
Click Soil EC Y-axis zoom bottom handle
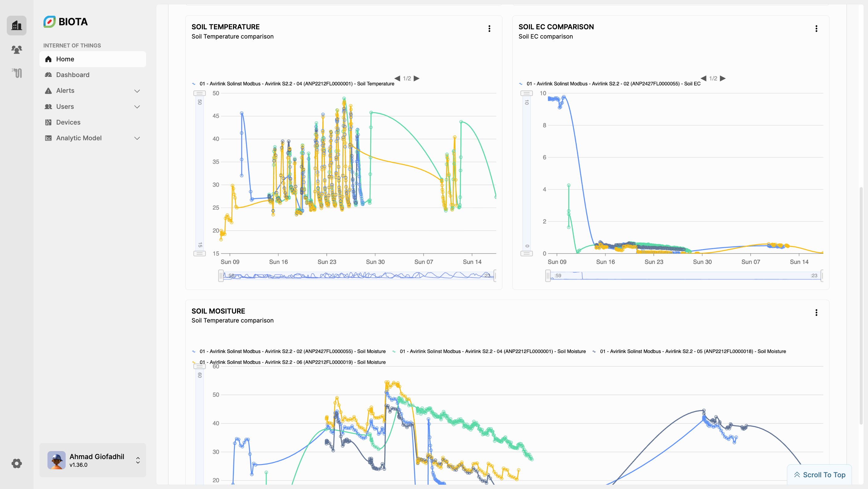pyautogui.click(x=526, y=253)
